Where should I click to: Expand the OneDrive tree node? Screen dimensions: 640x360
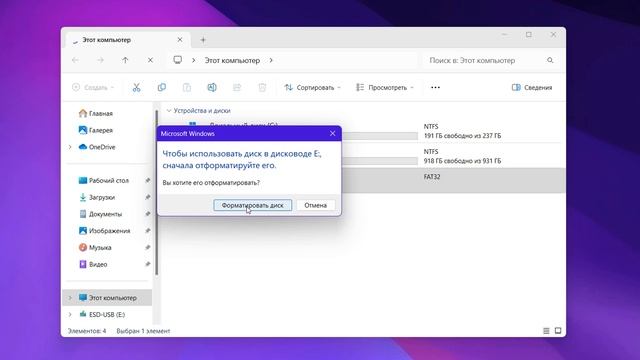pyautogui.click(x=70, y=147)
